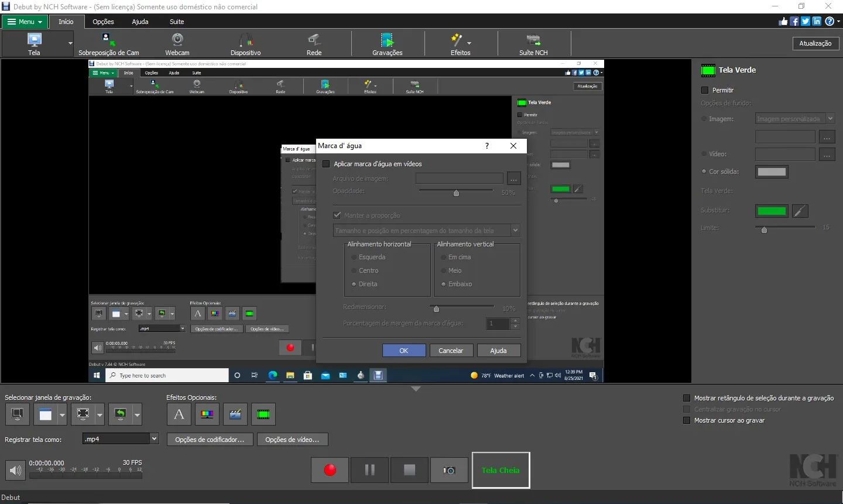This screenshot has height=504, width=843.
Task: Toggle the green screen effect icon
Action: 263,414
